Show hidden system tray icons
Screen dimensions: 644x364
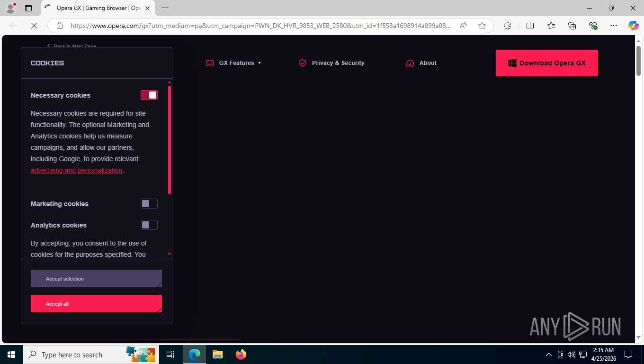click(549, 355)
